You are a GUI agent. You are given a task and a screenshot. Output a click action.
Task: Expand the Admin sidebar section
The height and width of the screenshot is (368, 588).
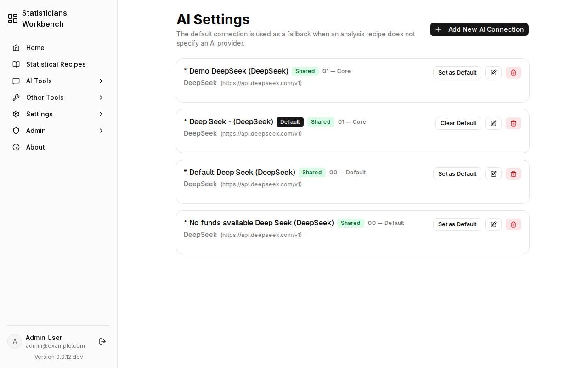[x=58, y=131]
